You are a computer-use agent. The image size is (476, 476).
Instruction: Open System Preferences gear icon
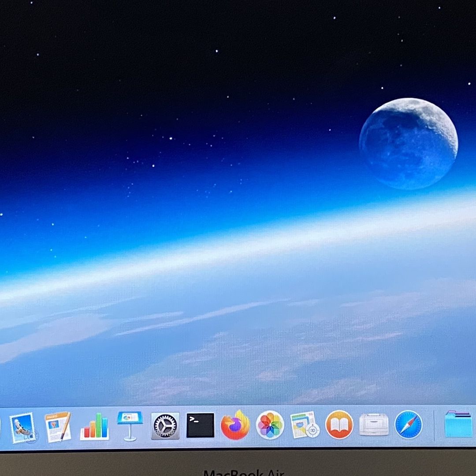click(x=165, y=426)
